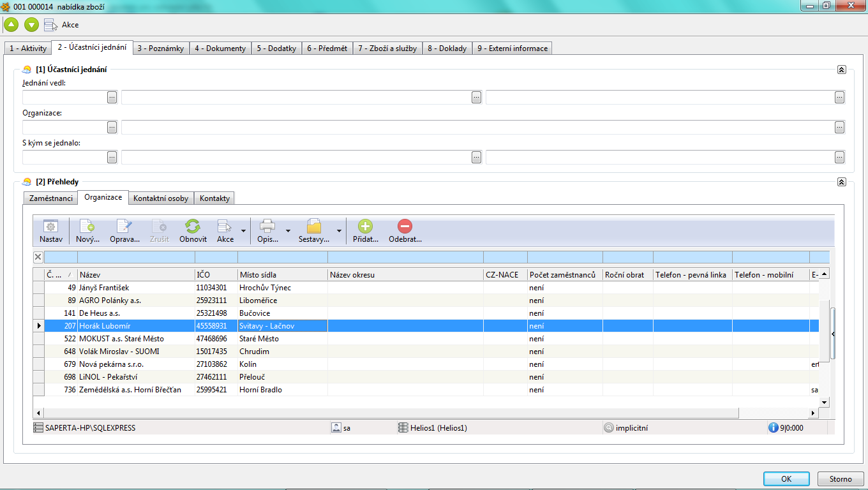Image resolution: width=868 pixels, height=490 pixels.
Task: Click the green Přidat plus icon
Action: pyautogui.click(x=365, y=226)
